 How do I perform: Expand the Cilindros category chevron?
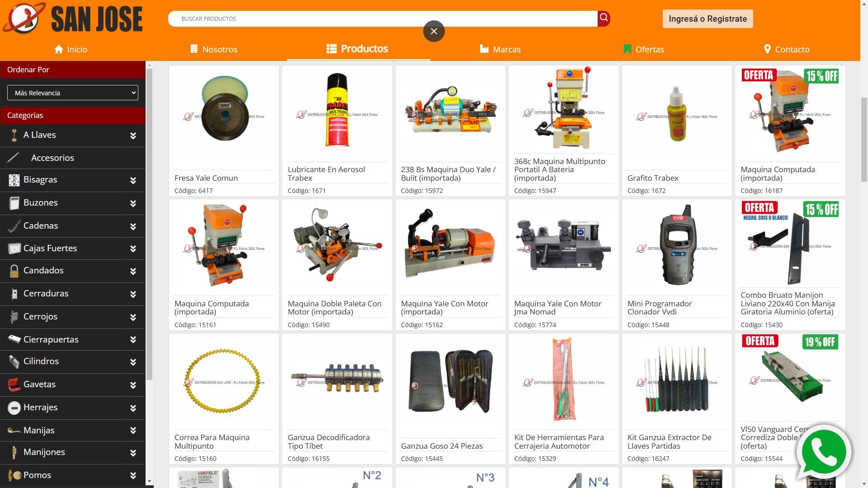point(133,362)
